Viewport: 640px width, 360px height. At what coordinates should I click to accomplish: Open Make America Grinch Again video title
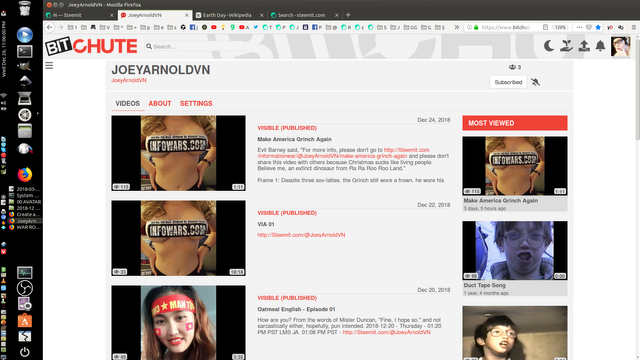point(294,139)
